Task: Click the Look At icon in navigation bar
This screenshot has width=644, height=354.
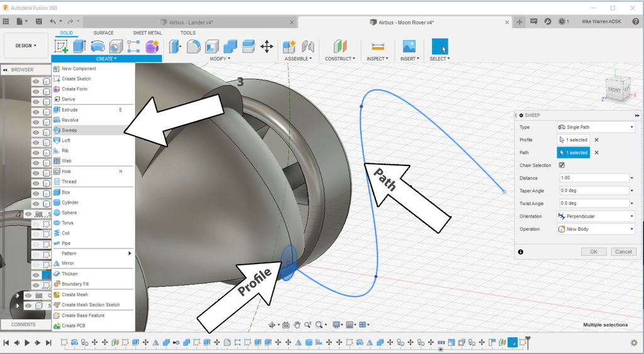Action: [286, 325]
